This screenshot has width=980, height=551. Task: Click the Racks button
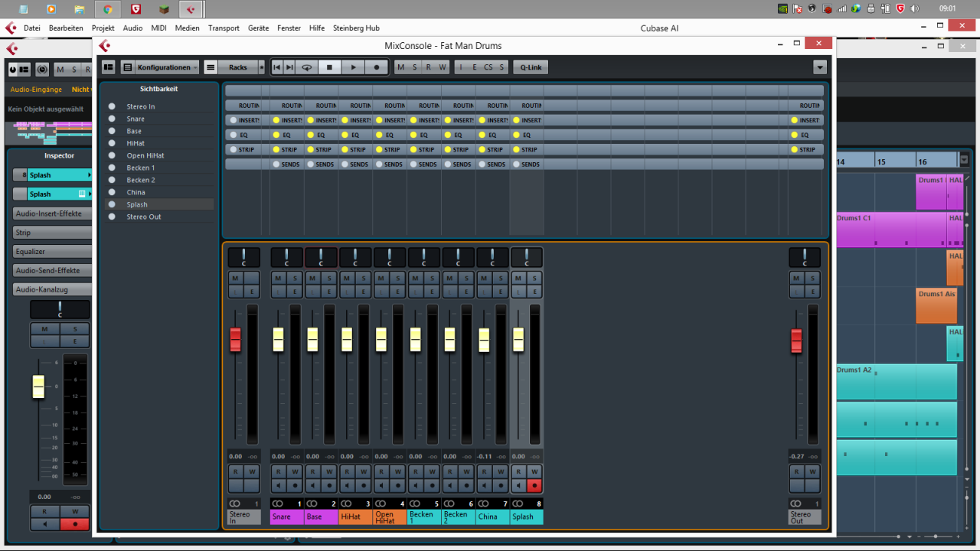[238, 67]
